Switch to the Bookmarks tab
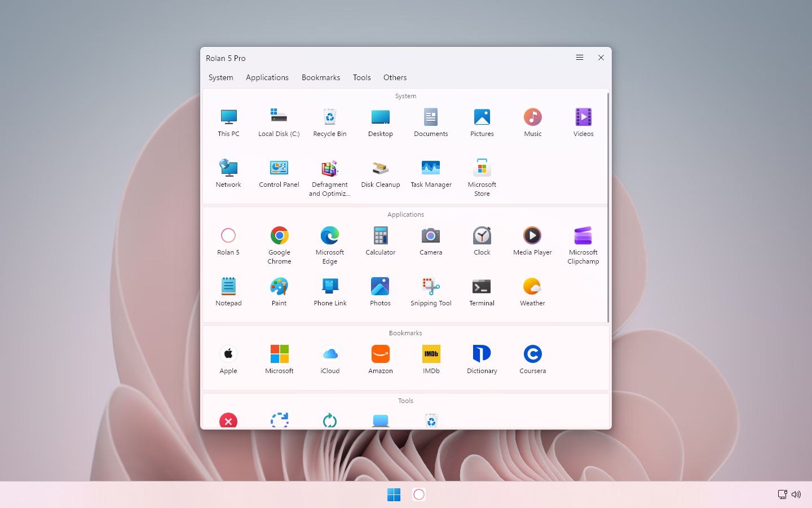Image resolution: width=812 pixels, height=508 pixels. point(321,77)
